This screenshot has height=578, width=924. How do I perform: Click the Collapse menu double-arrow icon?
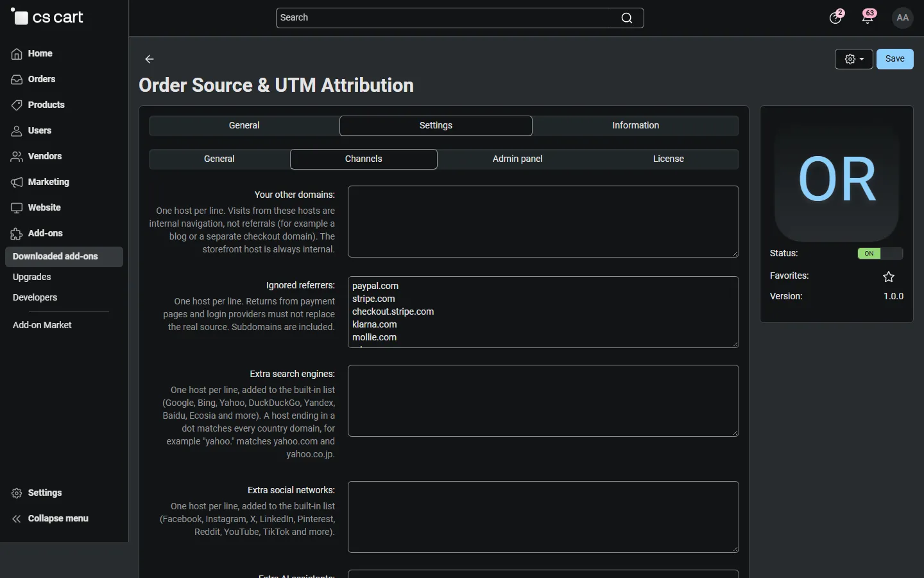coord(17,519)
